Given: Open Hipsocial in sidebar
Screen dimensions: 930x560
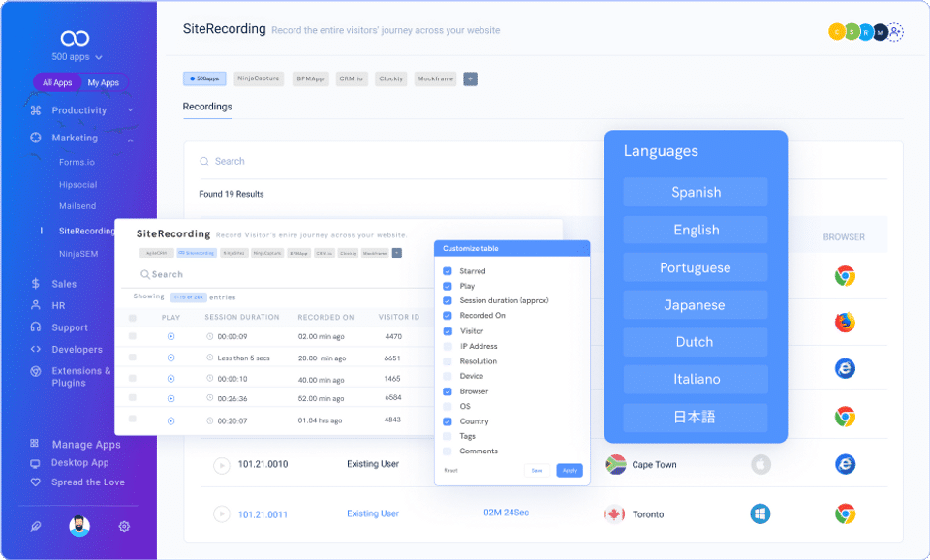Looking at the screenshot, I should [77, 184].
